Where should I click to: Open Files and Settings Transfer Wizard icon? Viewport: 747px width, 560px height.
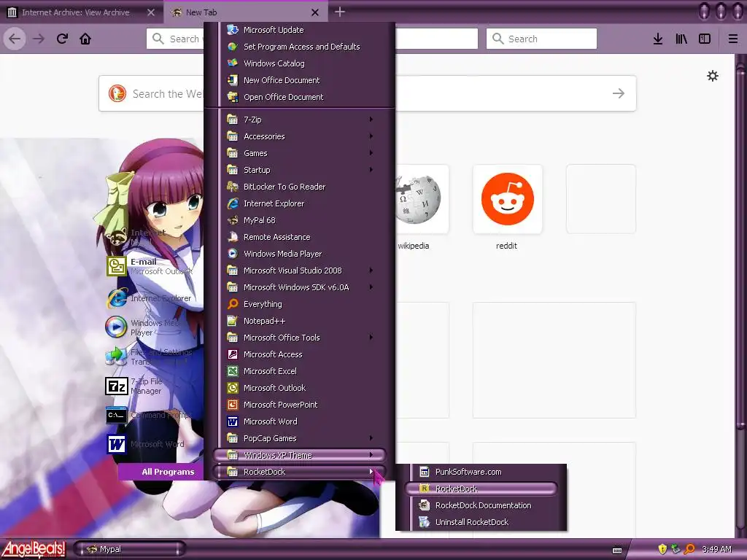[116, 357]
